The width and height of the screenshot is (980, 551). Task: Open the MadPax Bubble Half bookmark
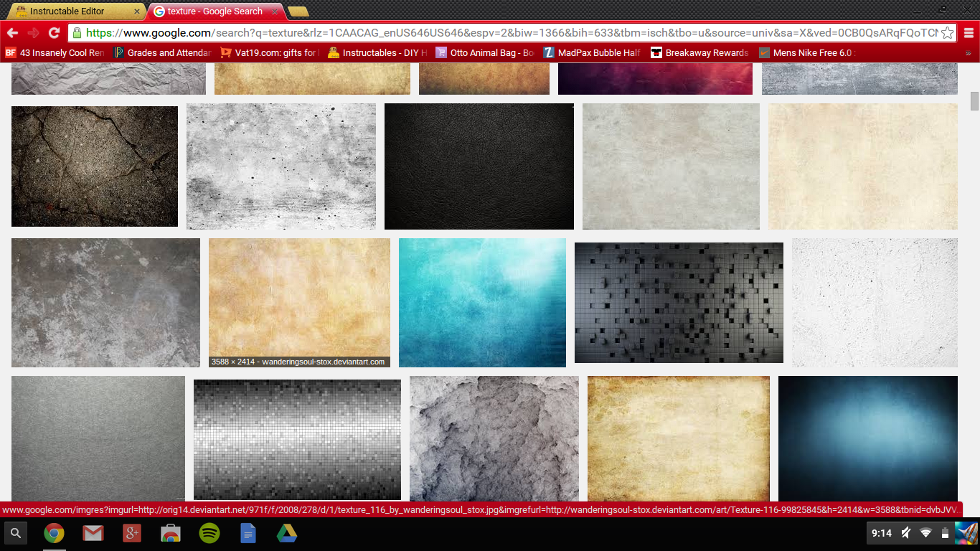pos(593,53)
